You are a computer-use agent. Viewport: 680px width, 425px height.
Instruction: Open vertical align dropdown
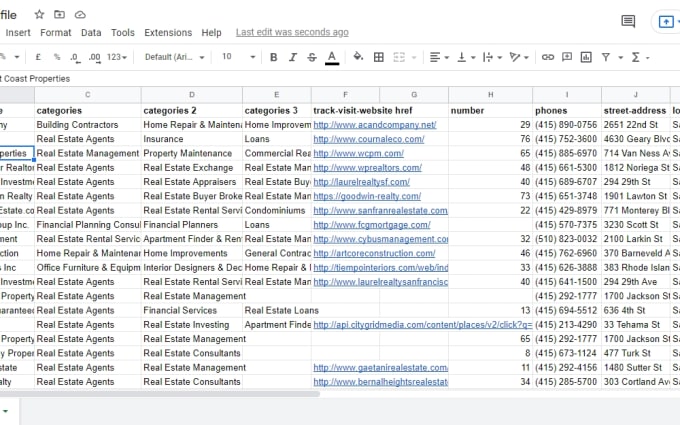[466, 57]
